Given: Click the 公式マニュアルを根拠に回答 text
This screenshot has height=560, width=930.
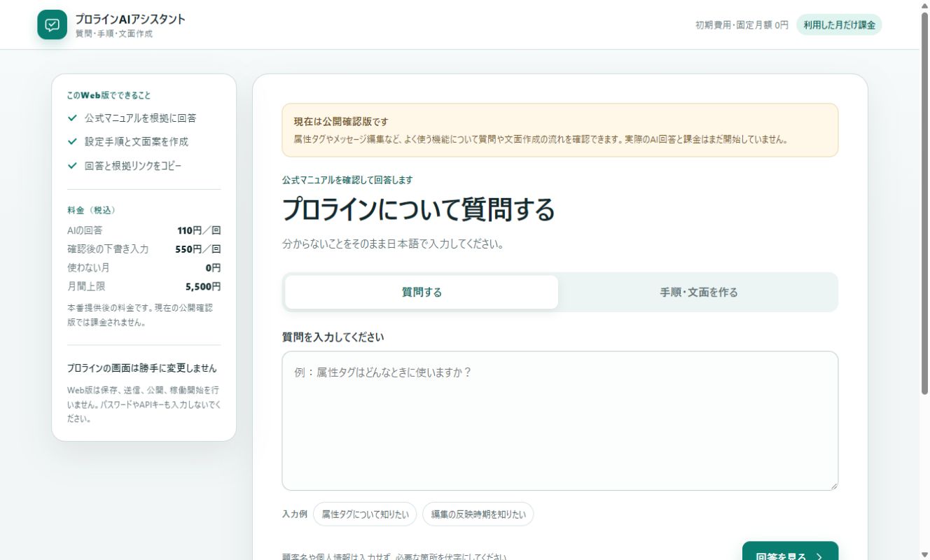Looking at the screenshot, I should point(141,118).
